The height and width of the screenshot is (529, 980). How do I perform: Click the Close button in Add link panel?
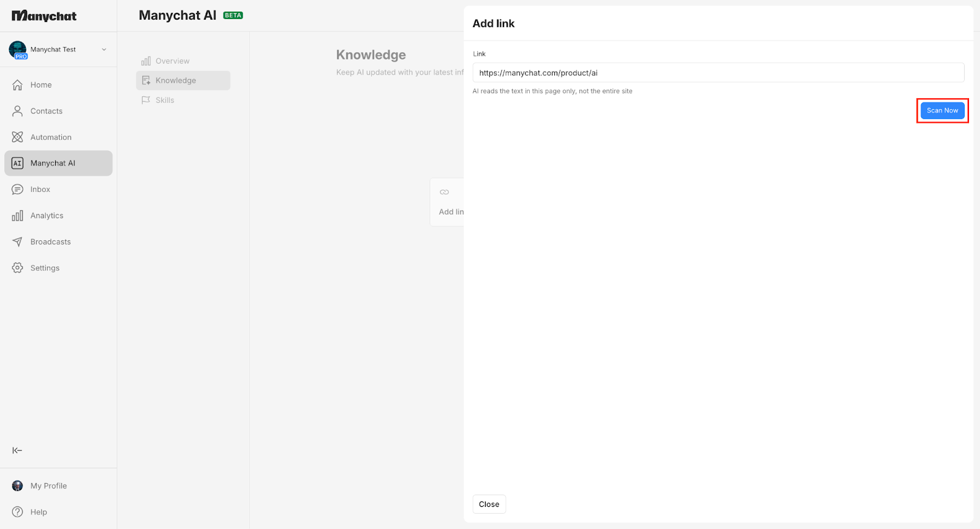tap(489, 504)
